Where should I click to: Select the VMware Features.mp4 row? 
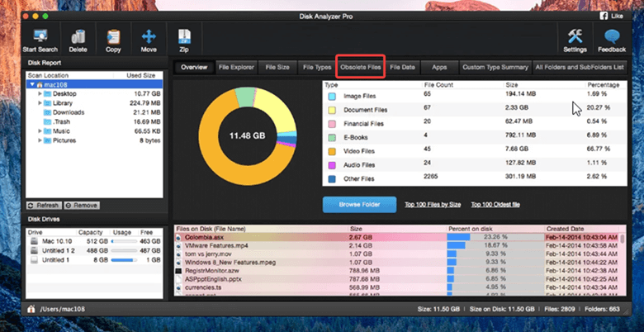click(x=397, y=246)
